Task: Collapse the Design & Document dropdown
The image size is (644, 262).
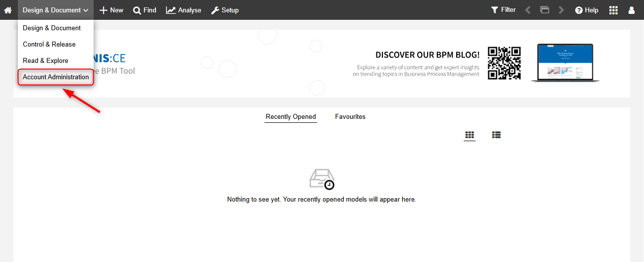Action: click(x=55, y=10)
